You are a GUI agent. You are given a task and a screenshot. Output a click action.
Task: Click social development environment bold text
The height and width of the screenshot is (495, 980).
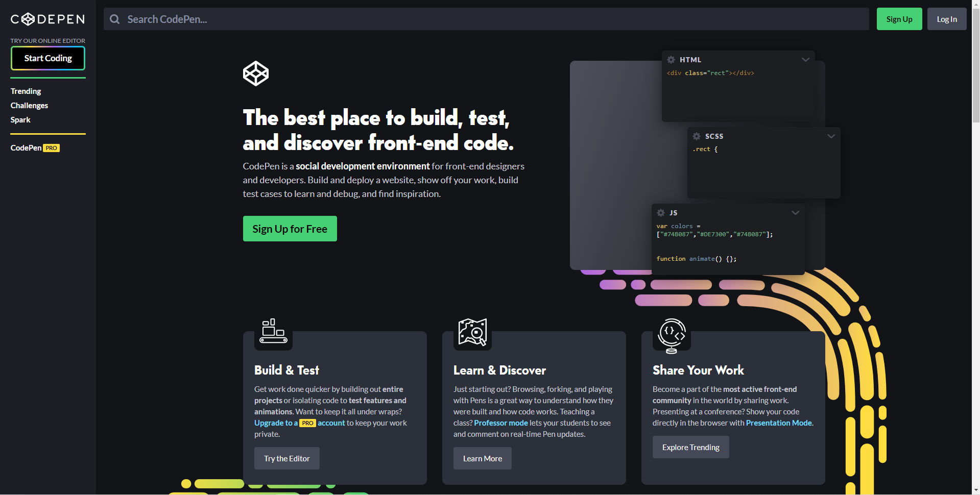tap(363, 166)
